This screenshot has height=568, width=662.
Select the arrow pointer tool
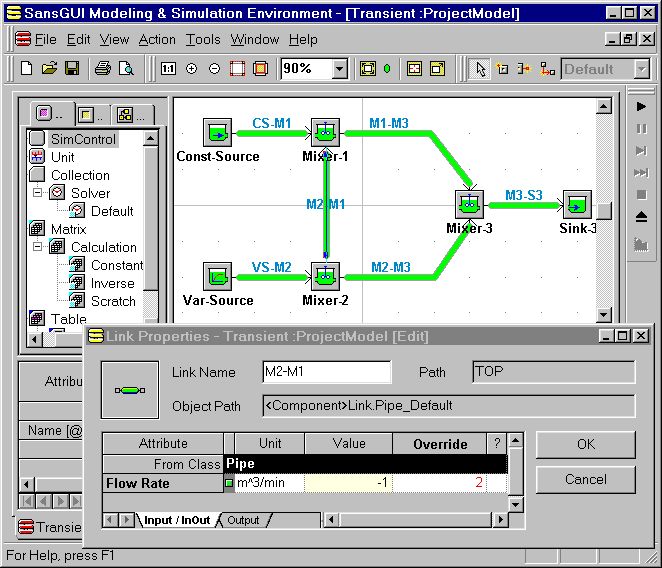[x=480, y=69]
